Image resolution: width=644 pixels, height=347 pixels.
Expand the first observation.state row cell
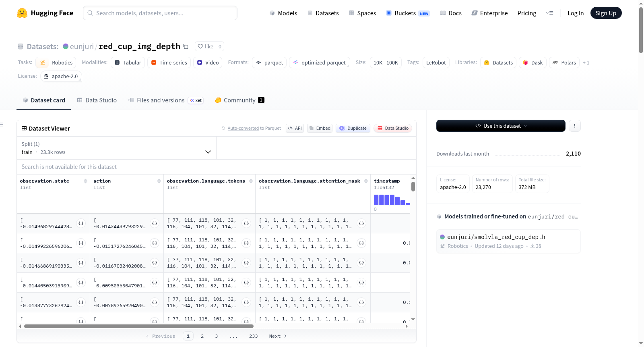(x=81, y=223)
